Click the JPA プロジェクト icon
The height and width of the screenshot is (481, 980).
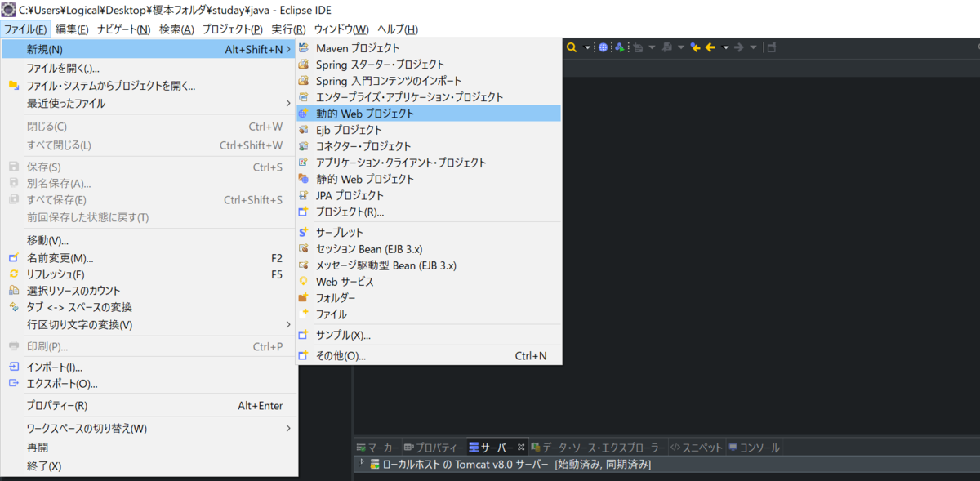[x=304, y=195]
